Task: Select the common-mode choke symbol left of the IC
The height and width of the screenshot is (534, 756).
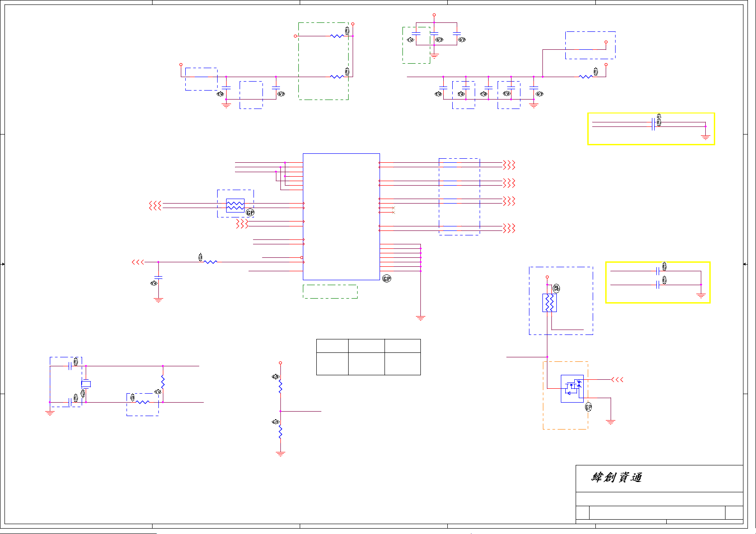Action: (235, 206)
